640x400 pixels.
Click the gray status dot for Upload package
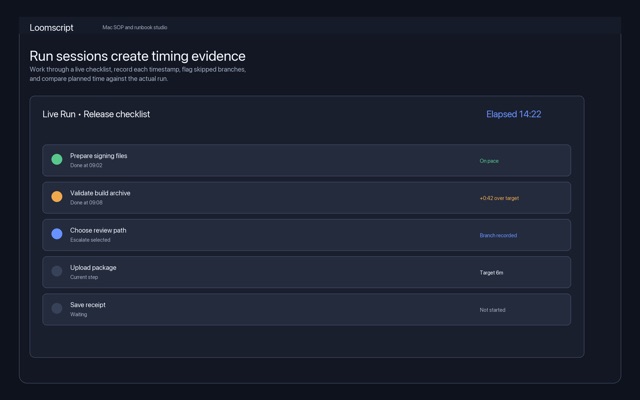click(57, 271)
